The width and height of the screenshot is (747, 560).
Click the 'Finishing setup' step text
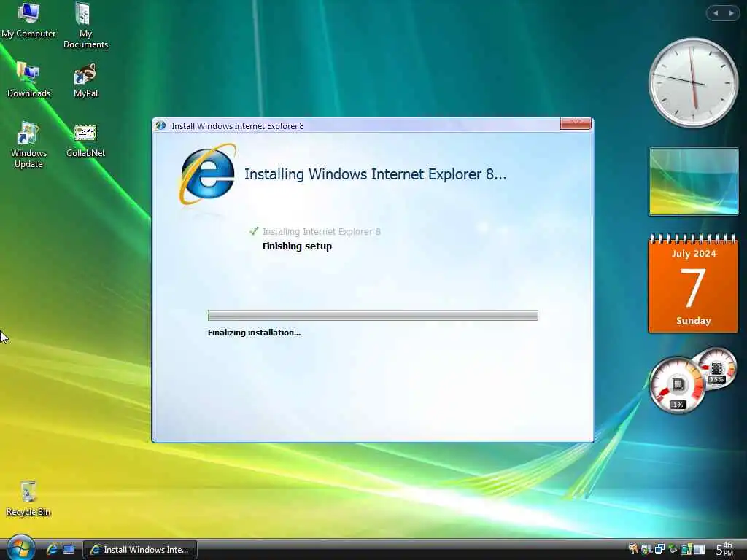point(298,246)
